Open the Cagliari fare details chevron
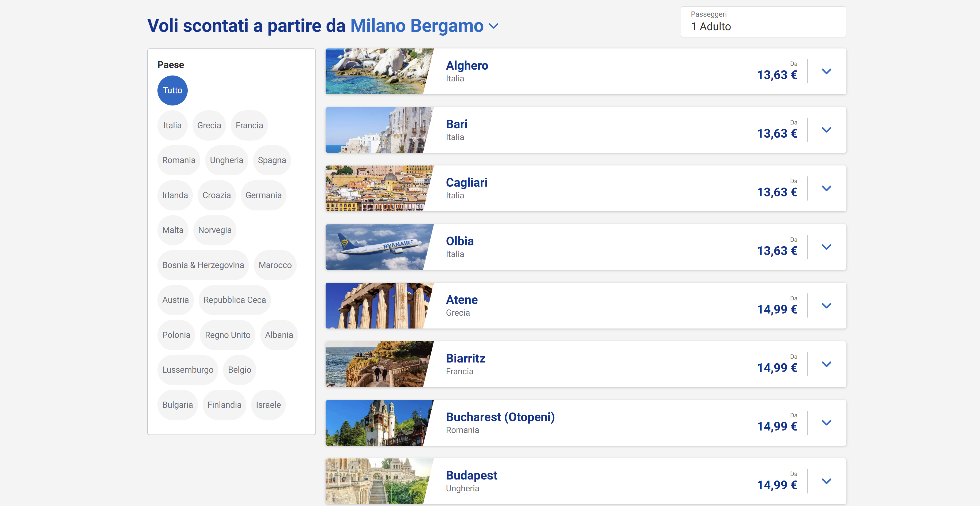The image size is (980, 506). (x=826, y=189)
